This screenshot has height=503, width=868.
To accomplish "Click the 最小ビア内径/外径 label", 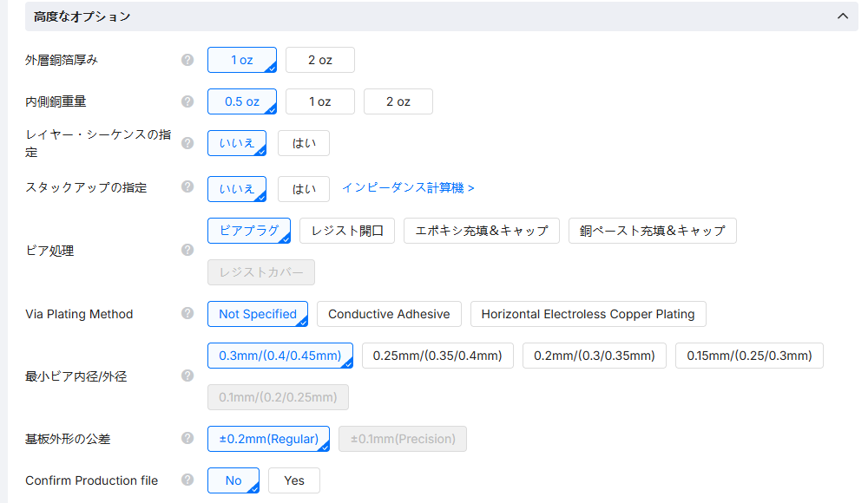I will 76,376.
